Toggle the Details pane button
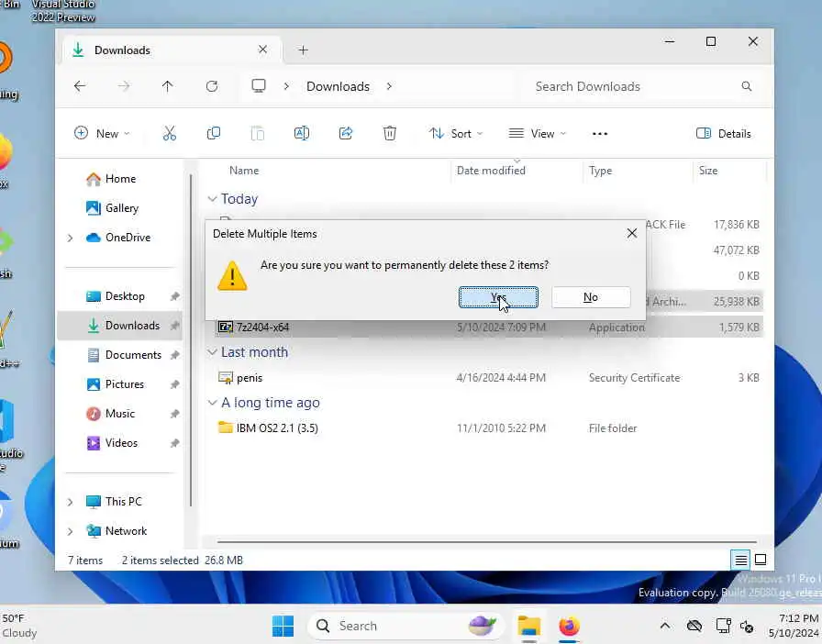822x644 pixels. coord(724,134)
